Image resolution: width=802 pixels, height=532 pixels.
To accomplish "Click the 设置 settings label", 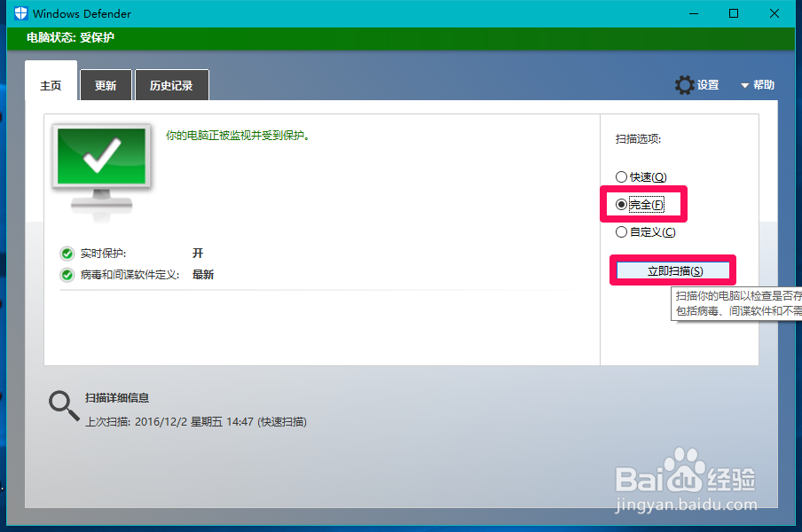I will click(x=708, y=85).
